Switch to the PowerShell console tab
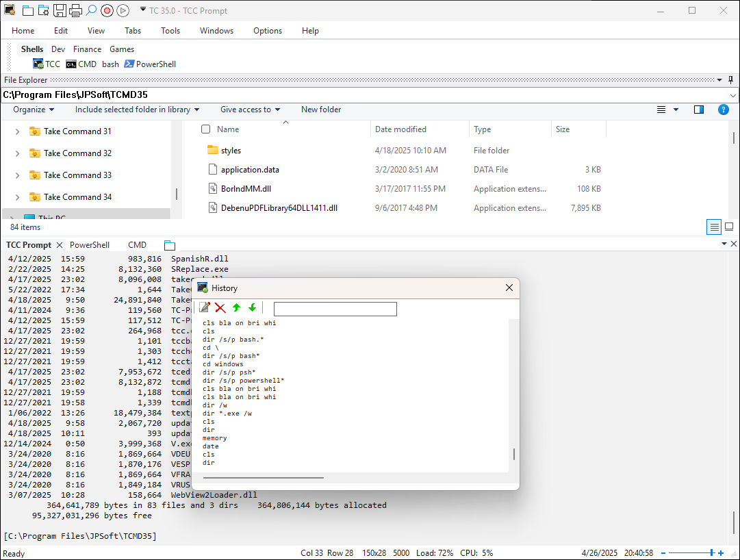This screenshot has height=560, width=740. [x=90, y=244]
